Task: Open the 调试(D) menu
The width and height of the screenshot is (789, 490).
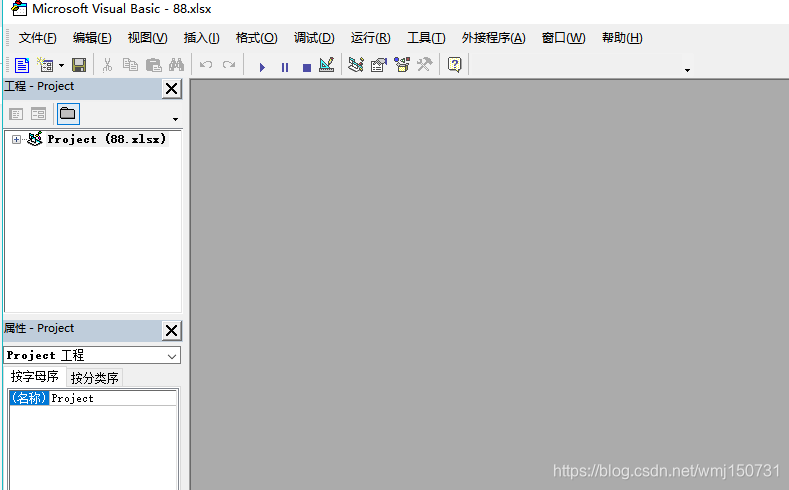Action: [x=314, y=38]
